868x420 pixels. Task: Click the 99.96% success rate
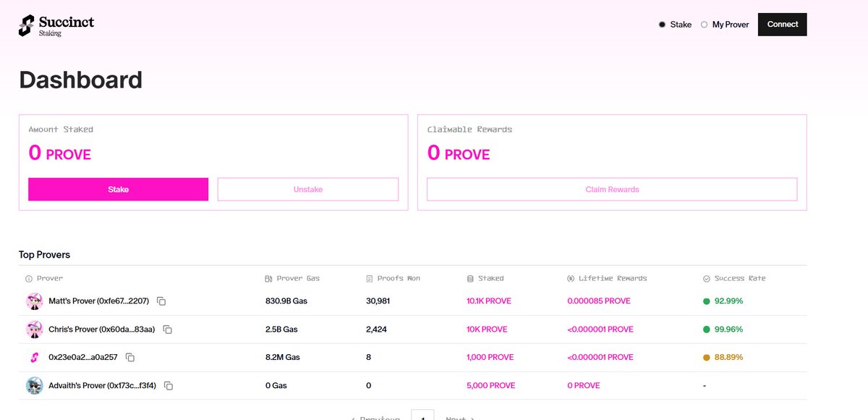click(x=728, y=329)
